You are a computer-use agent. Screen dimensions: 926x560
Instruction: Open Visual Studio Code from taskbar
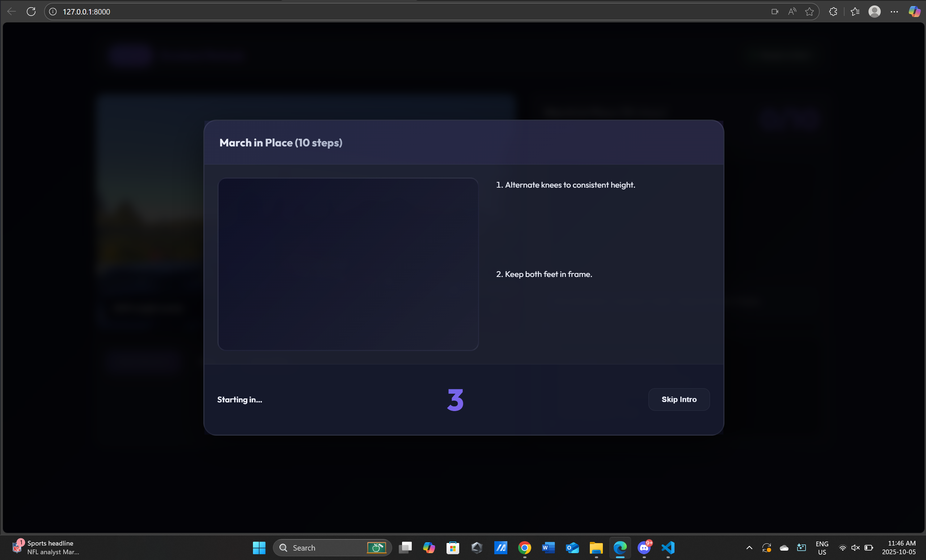(668, 548)
